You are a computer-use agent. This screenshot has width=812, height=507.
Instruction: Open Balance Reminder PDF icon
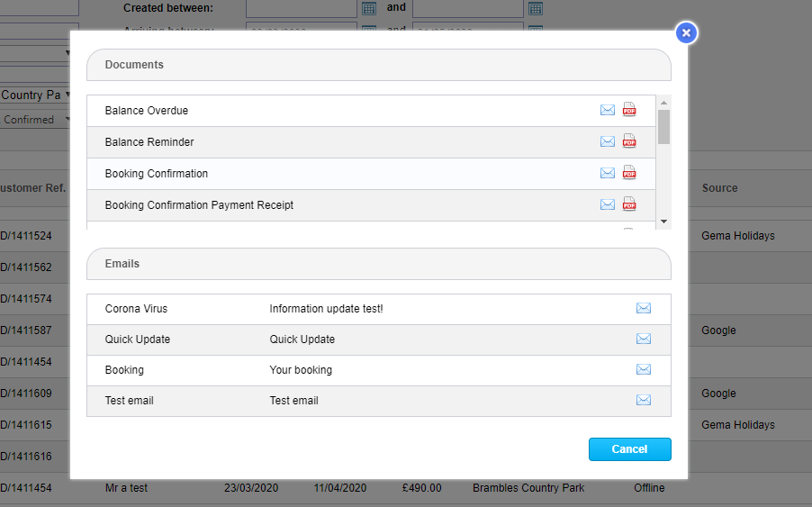[x=629, y=142]
